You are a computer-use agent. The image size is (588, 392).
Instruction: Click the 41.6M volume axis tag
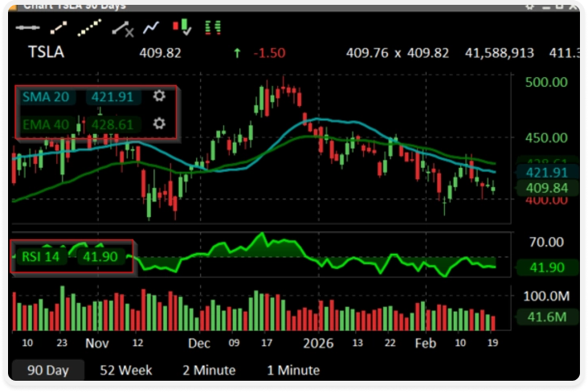click(x=546, y=317)
